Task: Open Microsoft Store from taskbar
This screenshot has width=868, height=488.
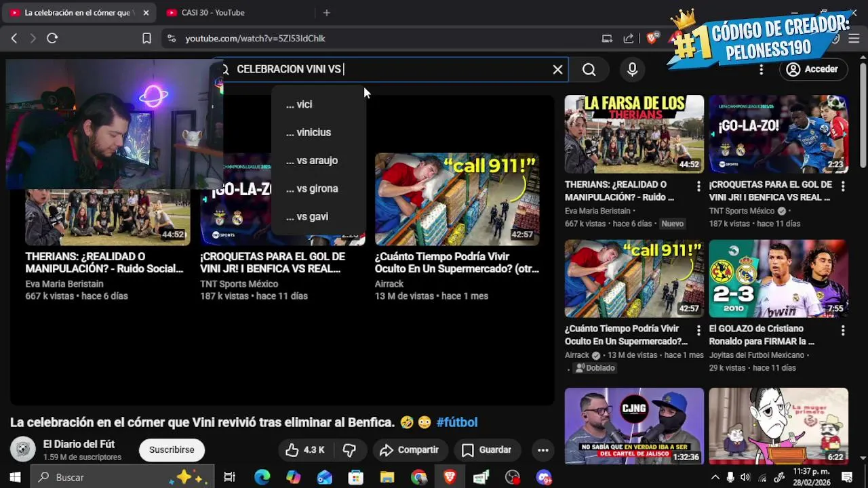Action: (356, 478)
